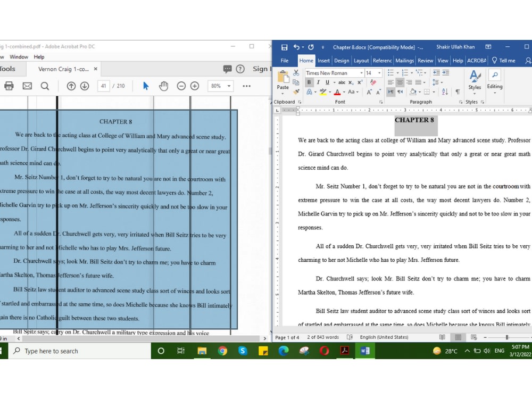Undo last action in Word

point(296,47)
